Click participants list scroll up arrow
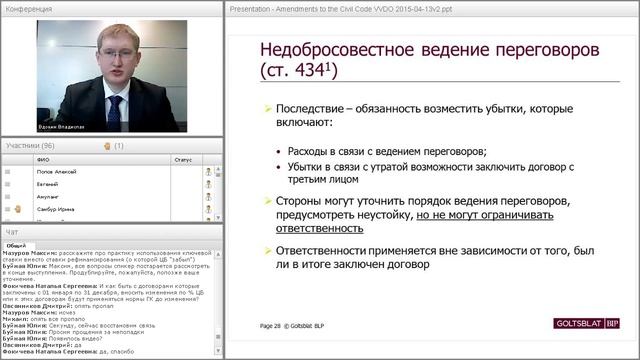640x360 pixels. click(218, 169)
